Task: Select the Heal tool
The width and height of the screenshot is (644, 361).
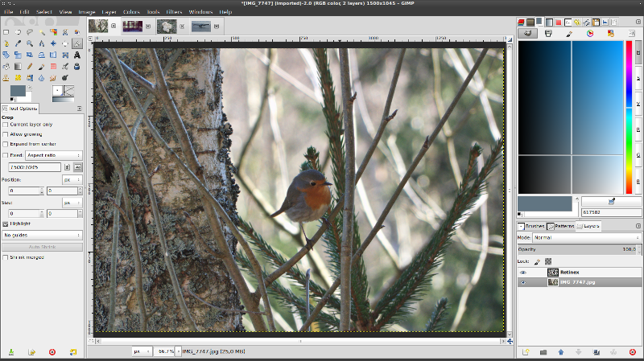Action: [x=18, y=78]
